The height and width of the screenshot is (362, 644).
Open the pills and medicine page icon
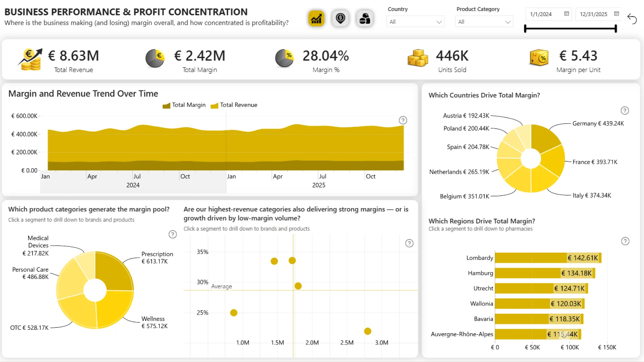[x=365, y=18]
